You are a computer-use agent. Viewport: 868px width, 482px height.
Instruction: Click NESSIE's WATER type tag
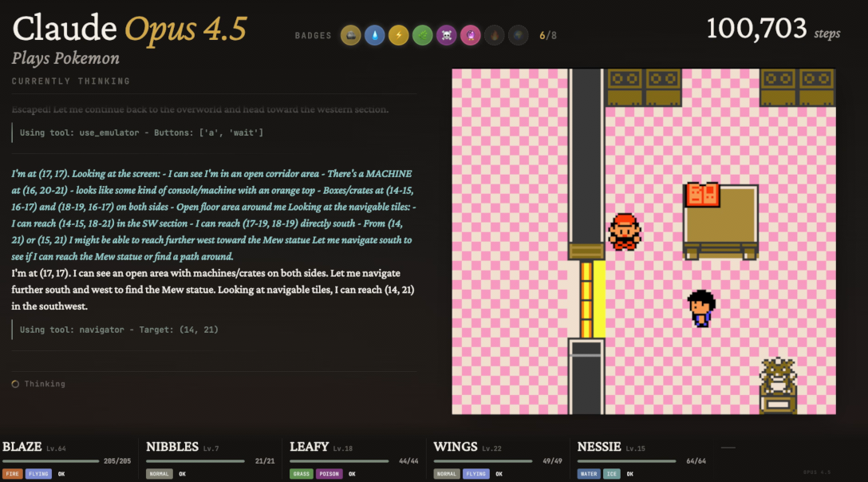coord(589,474)
